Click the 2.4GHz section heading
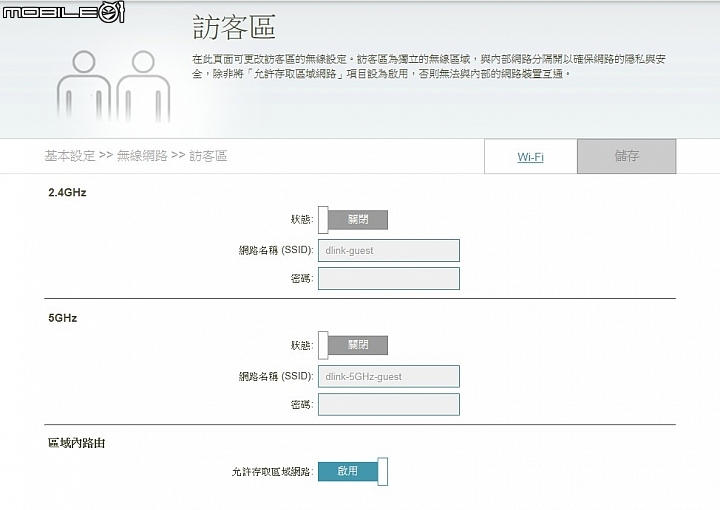Screen dimensions: 720x510 67,192
